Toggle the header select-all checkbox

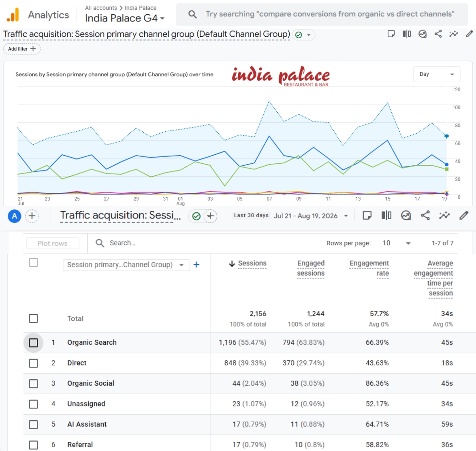(x=33, y=263)
